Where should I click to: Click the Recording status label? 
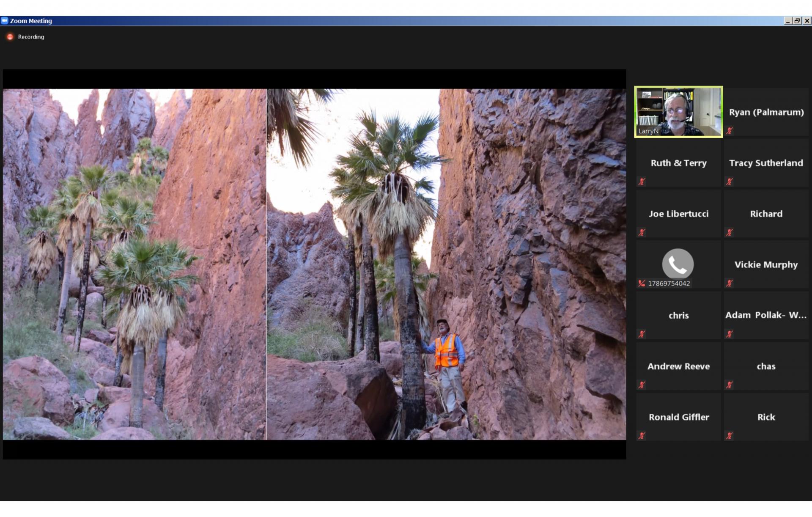31,37
